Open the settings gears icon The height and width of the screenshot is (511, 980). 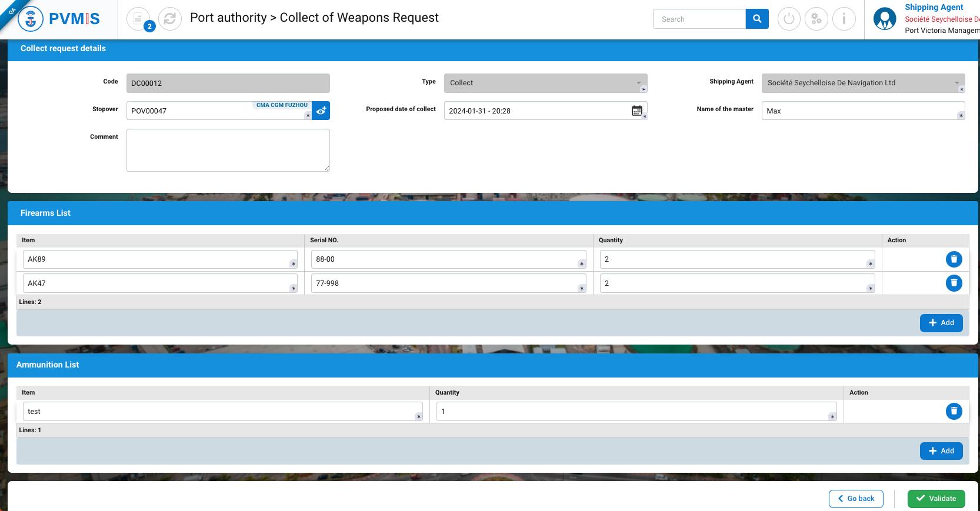pos(816,19)
